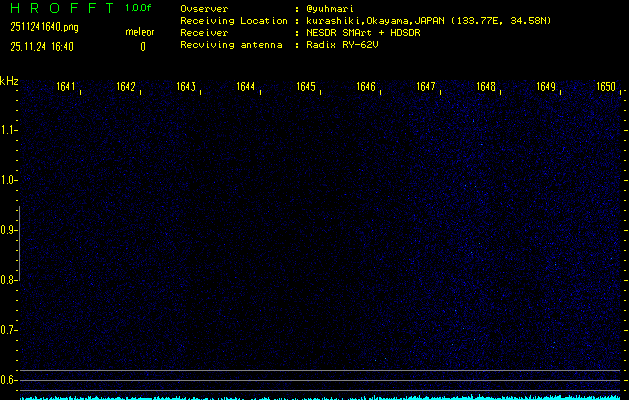
Task: Click the cyan signal level strip at bottom
Action: point(320,398)
